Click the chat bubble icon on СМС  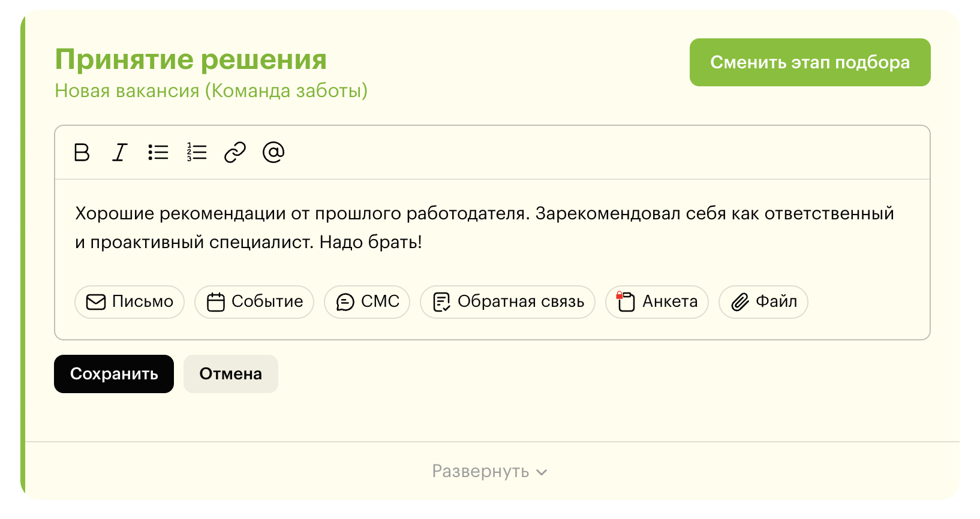coord(345,302)
